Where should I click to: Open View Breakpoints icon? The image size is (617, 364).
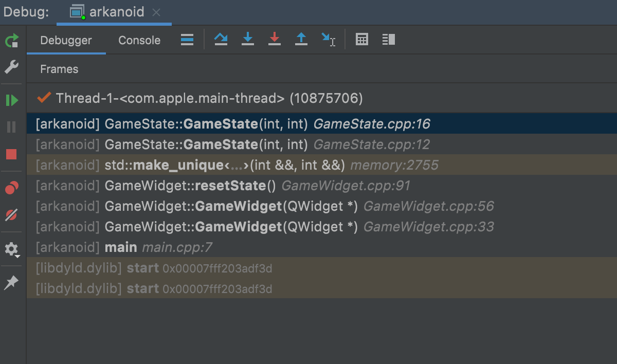11,189
